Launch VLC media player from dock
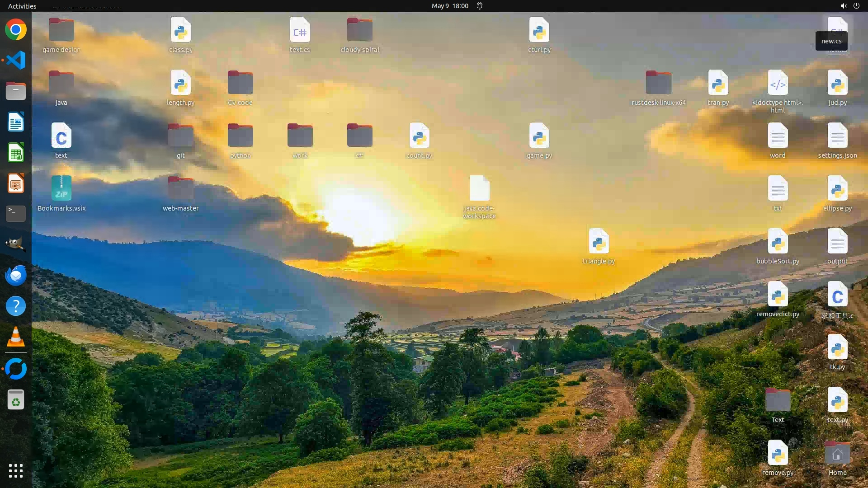This screenshot has width=868, height=488. pos(16,337)
